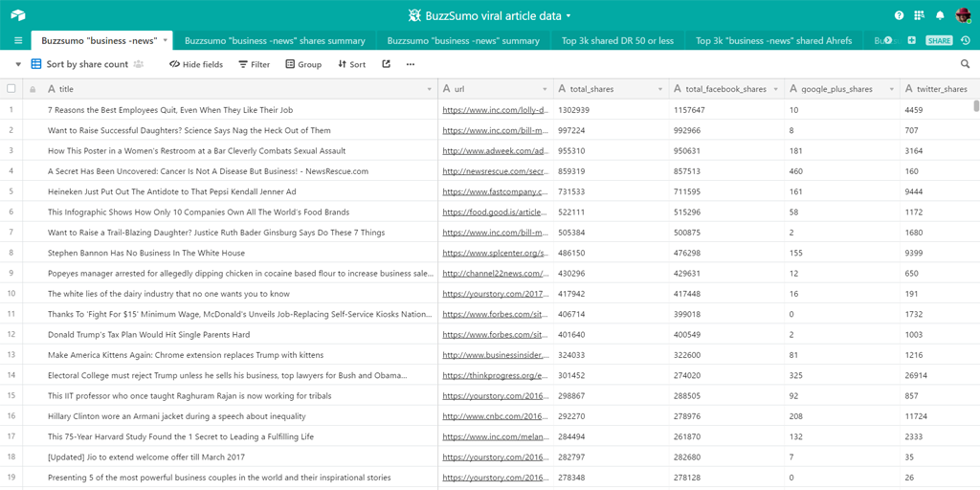Open the url column dropdown arrow

(x=545, y=89)
